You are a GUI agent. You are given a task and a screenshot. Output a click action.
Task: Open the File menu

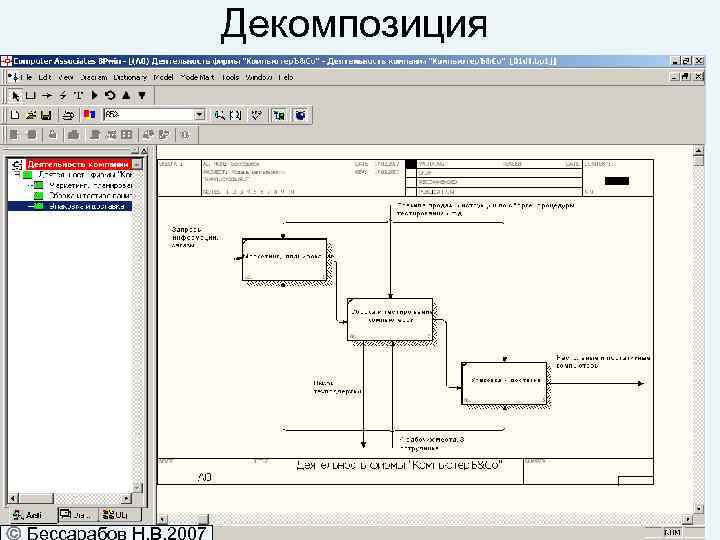pos(26,77)
